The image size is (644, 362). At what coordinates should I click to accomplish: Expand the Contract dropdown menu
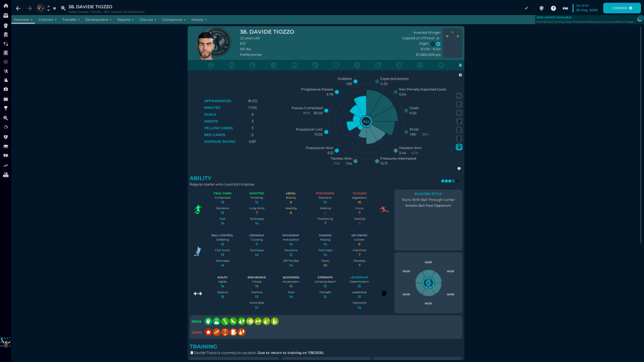47,19
